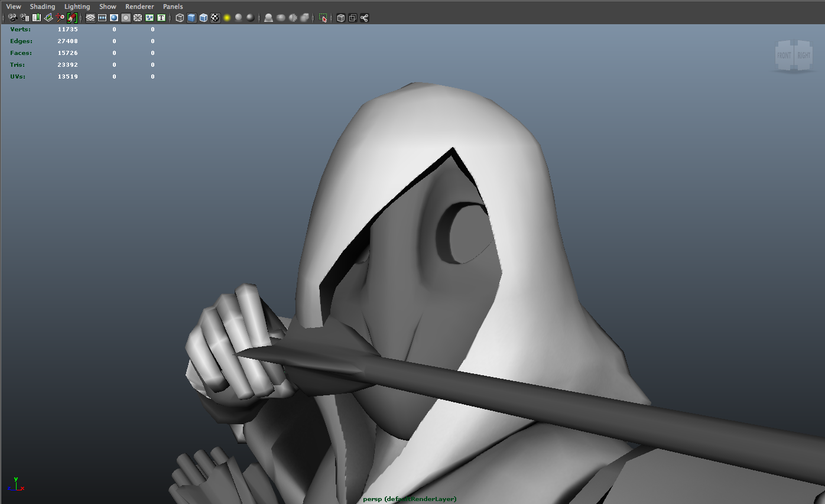Viewport: 825px width, 504px height.
Task: Click Isolate Select icon with red cursor
Action: tap(323, 18)
